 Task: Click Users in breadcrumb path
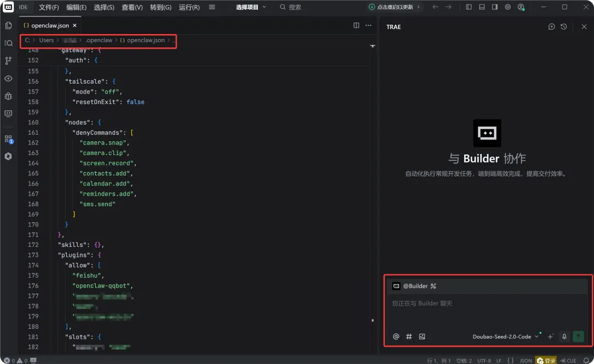point(46,40)
